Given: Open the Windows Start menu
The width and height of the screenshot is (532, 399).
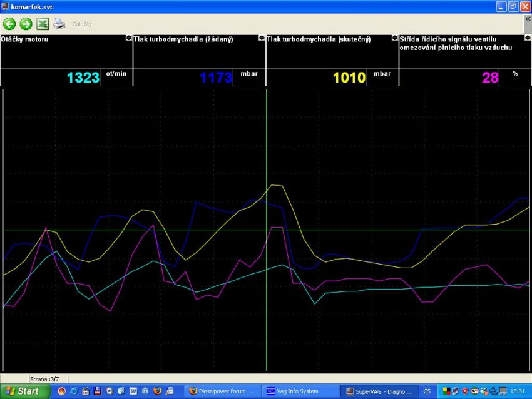Looking at the screenshot, I should tap(21, 391).
